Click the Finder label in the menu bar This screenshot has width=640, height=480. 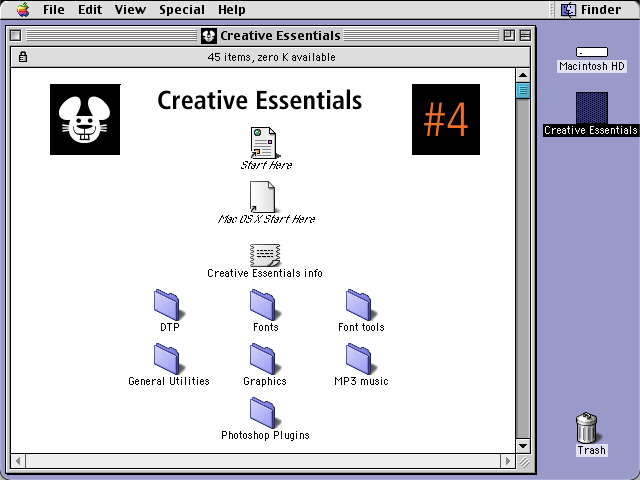point(601,9)
